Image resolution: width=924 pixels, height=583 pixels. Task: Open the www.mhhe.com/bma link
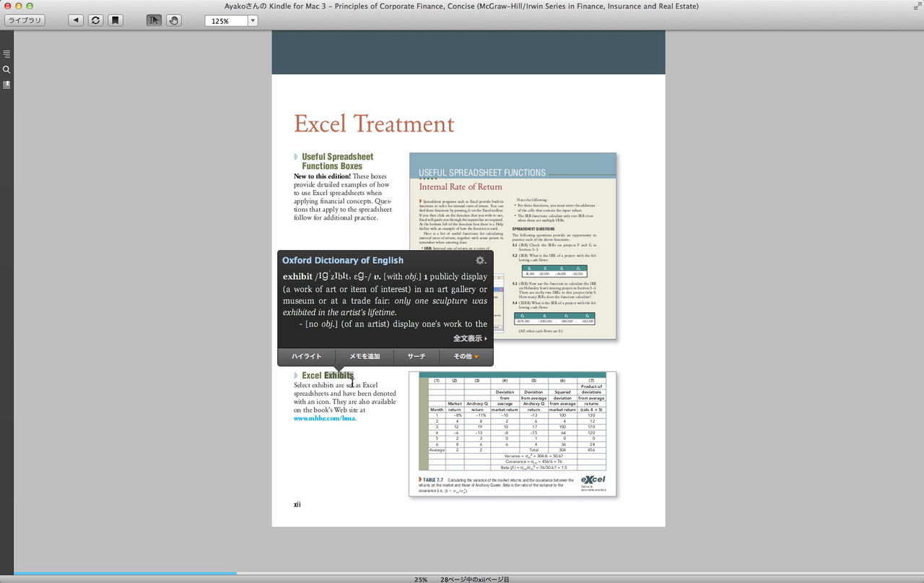(x=325, y=418)
